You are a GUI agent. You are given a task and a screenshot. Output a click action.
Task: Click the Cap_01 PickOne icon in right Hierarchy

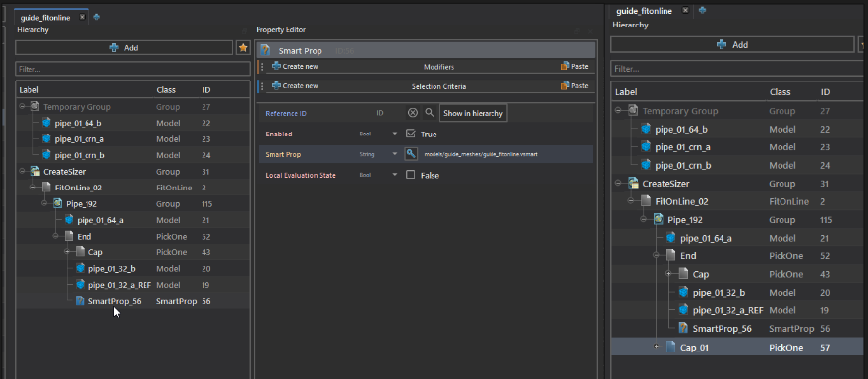tap(671, 348)
